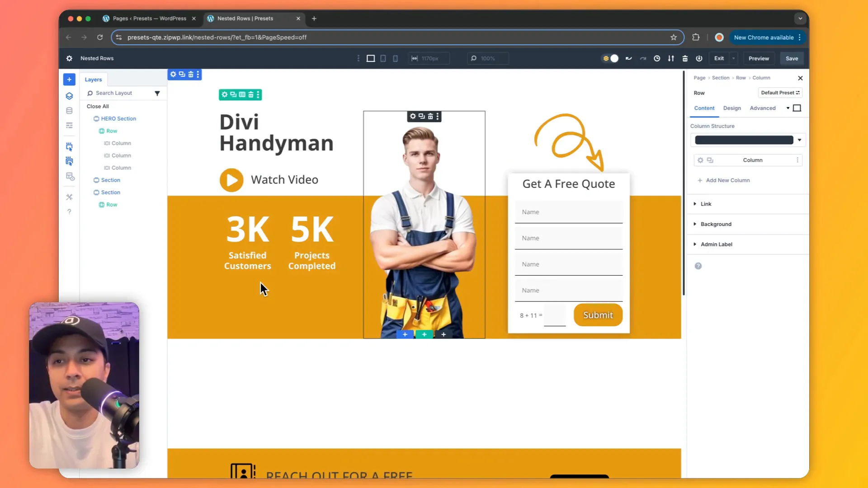The image size is (868, 488).
Task: Click trash icon to clear layout
Action: pyautogui.click(x=685, y=58)
